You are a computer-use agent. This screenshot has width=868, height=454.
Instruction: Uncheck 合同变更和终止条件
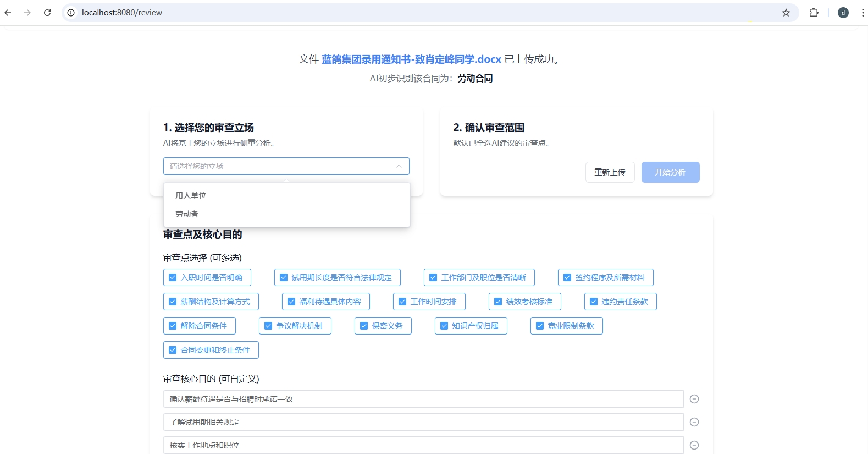tap(211, 350)
